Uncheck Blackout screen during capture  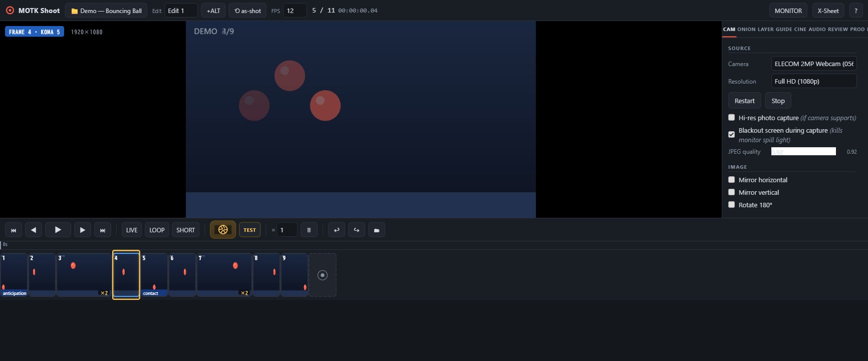[x=731, y=134]
